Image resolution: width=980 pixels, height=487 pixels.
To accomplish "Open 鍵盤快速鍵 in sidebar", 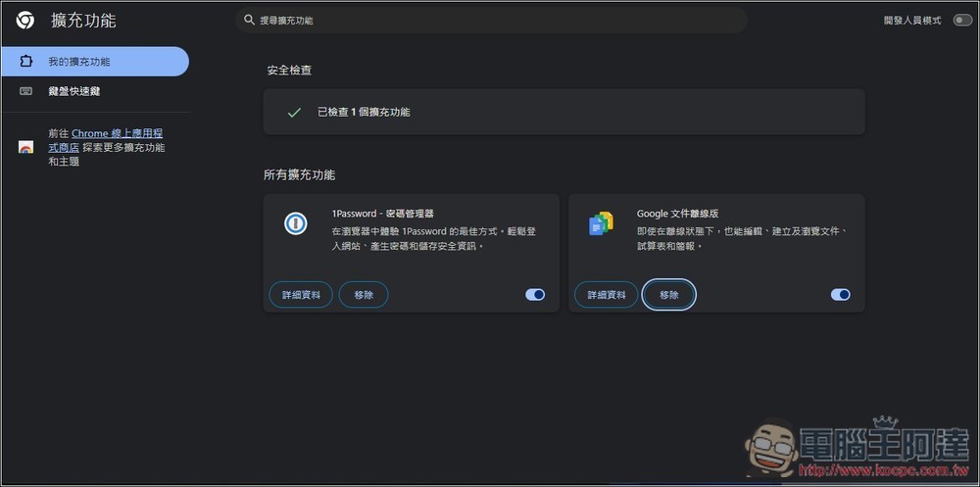I will pos(95,91).
